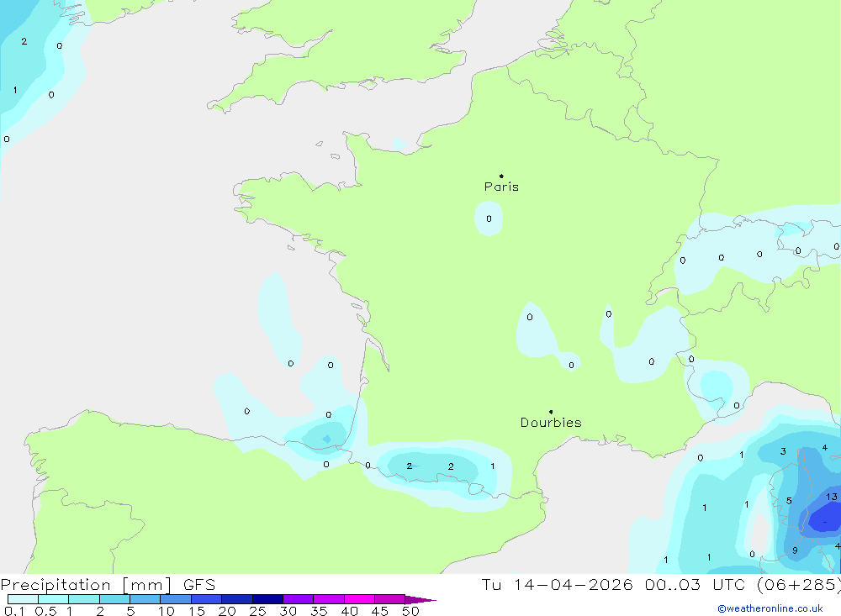Click the '9' precipitation value on the map
Viewport: 841px width, 616px height.
(795, 550)
